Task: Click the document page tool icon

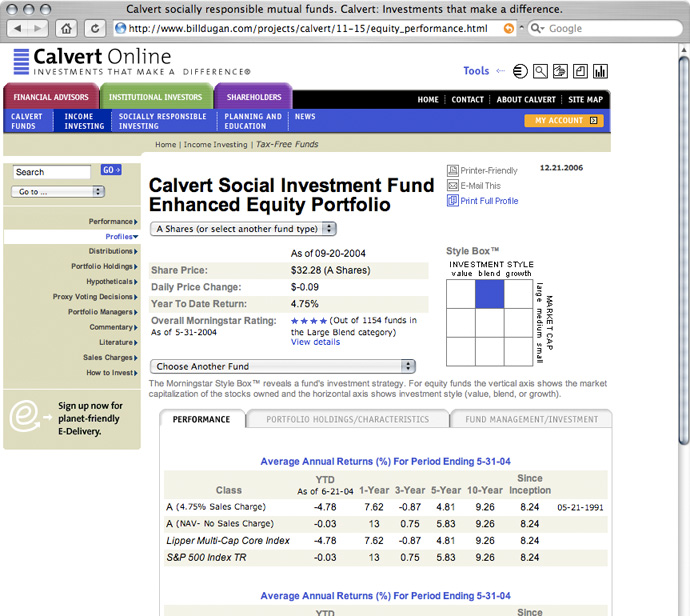Action: [x=580, y=71]
